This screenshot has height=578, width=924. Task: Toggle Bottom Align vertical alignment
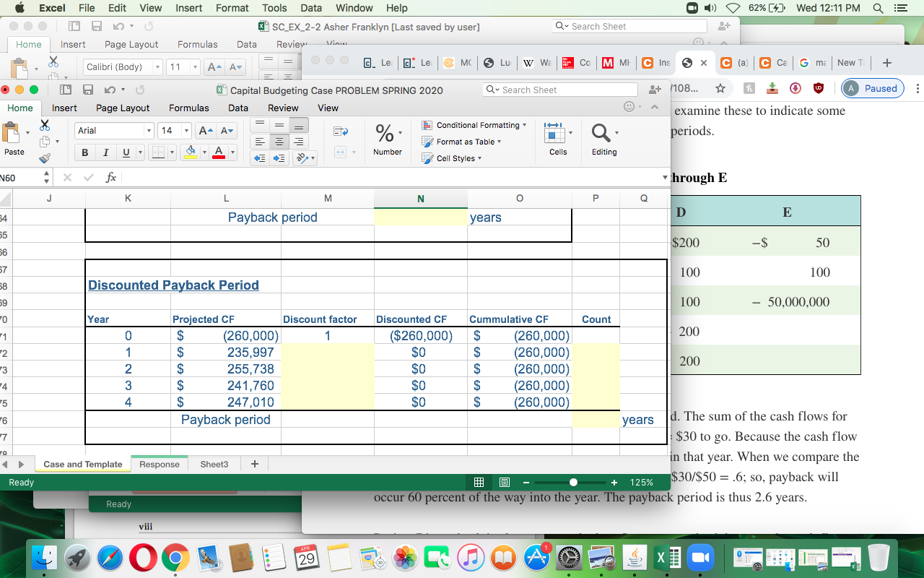[x=298, y=125]
